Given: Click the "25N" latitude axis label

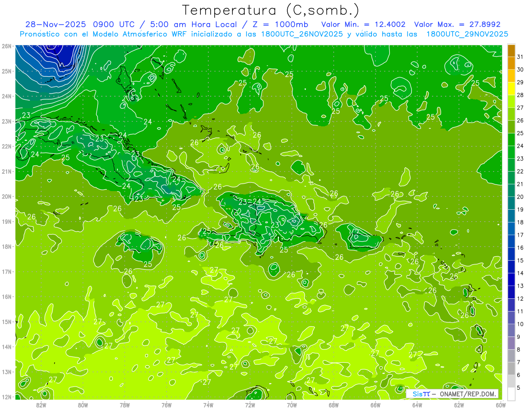Looking at the screenshot, I should click(7, 71).
